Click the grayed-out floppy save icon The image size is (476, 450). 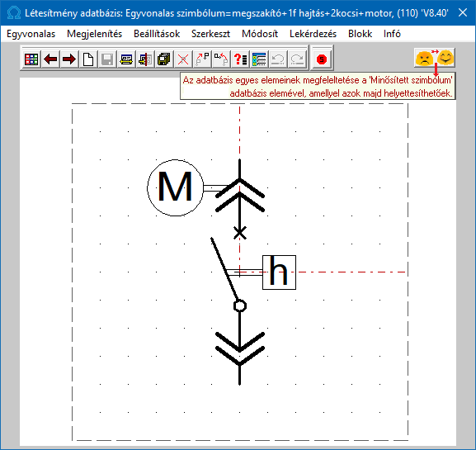[x=107, y=59]
